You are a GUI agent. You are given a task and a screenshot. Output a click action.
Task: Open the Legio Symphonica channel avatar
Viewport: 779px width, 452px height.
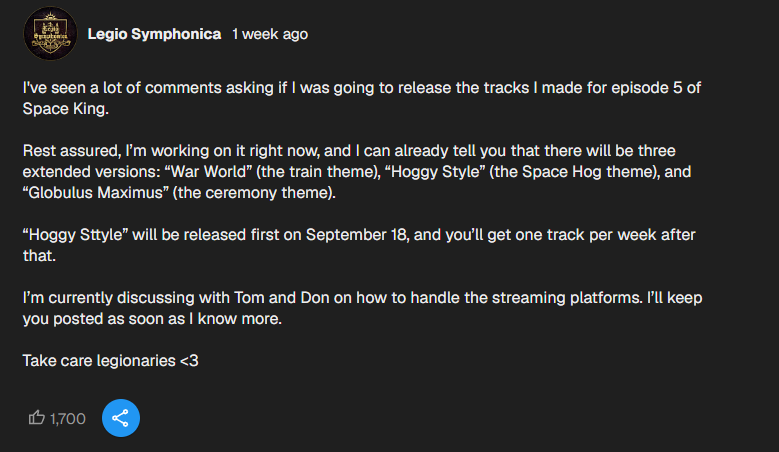click(x=50, y=33)
